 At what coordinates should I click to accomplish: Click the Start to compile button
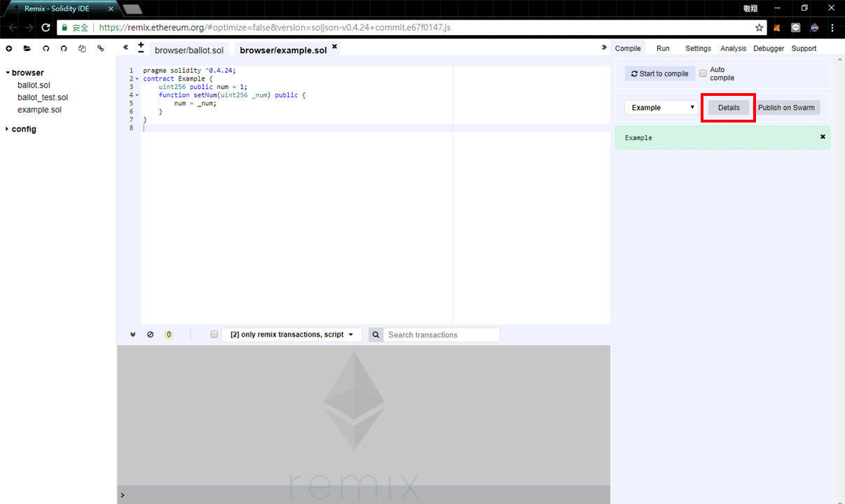coord(660,73)
